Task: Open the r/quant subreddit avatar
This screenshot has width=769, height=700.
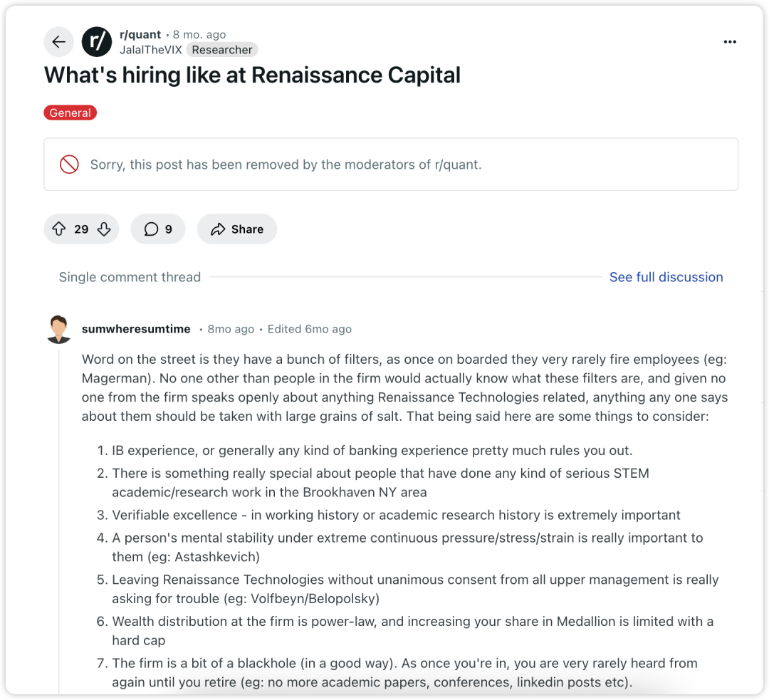Action: coord(97,42)
